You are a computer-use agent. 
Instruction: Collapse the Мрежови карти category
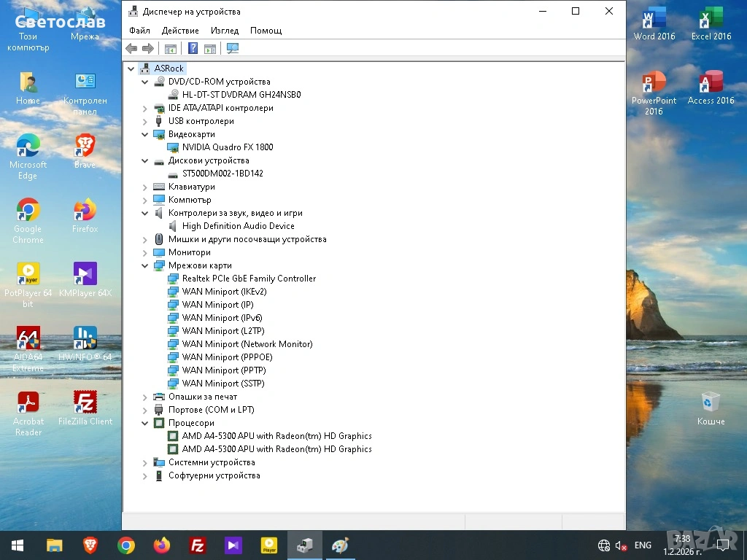point(145,266)
